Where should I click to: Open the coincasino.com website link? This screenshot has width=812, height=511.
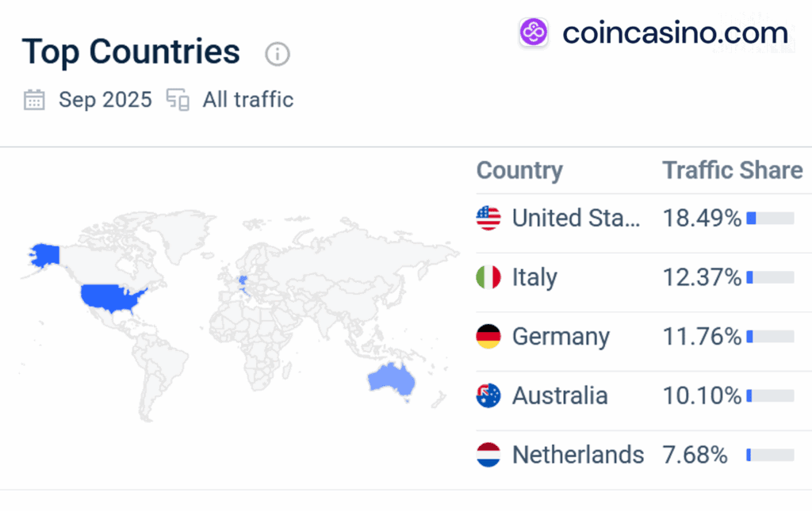673,32
